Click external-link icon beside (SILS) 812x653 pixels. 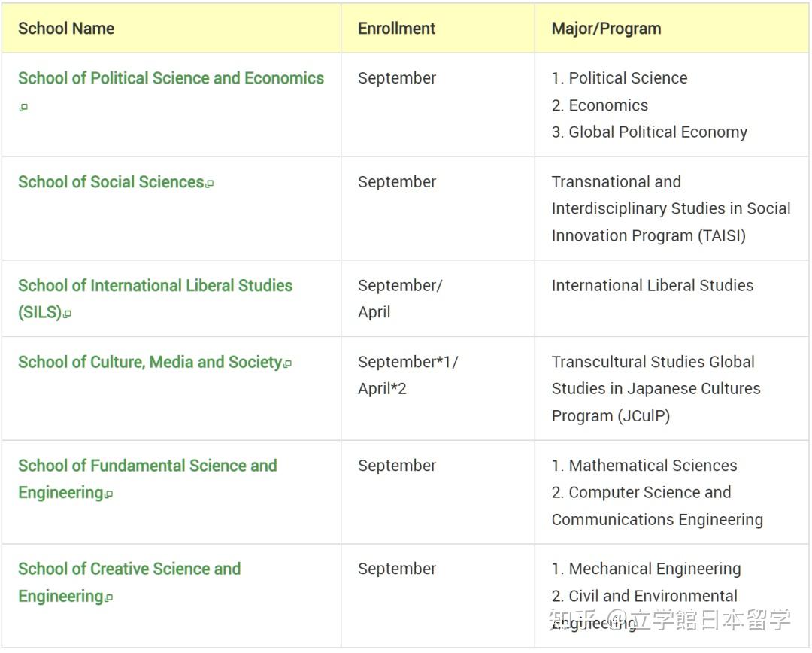(67, 314)
